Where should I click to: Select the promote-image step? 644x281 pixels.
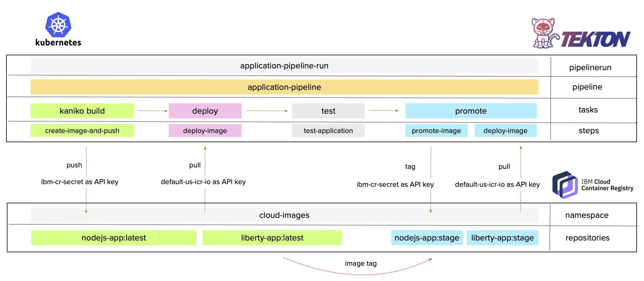pyautogui.click(x=436, y=130)
